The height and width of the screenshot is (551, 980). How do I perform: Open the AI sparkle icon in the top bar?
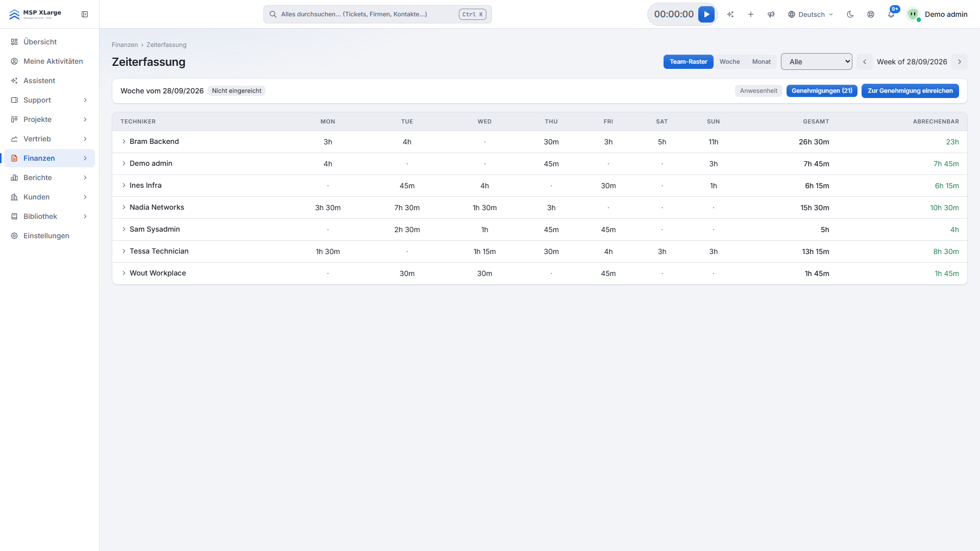coord(730,14)
